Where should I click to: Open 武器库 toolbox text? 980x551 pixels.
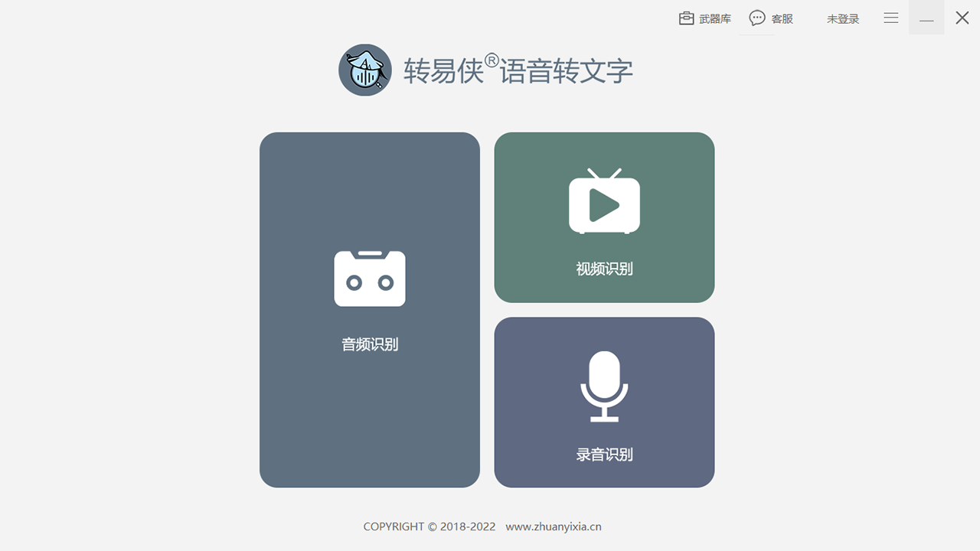tap(715, 19)
